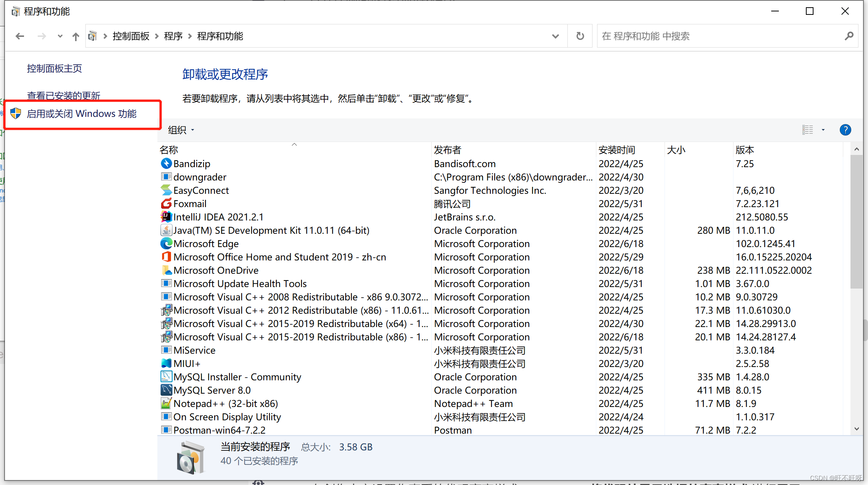Click the list scrollbar down arrow
868x485 pixels.
pos(857,429)
